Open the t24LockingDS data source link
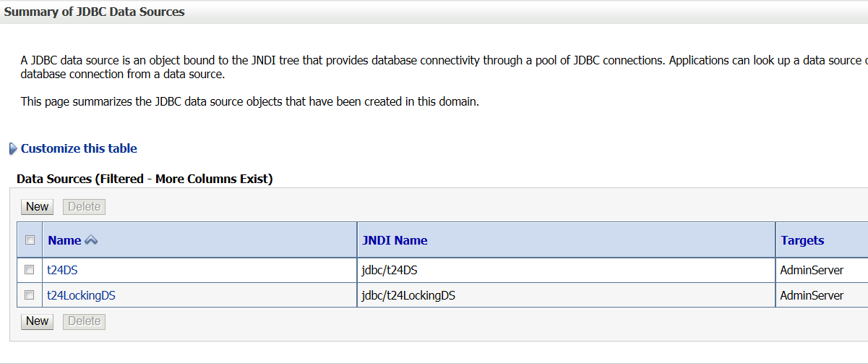Viewport: 868px width, 364px height. tap(81, 295)
